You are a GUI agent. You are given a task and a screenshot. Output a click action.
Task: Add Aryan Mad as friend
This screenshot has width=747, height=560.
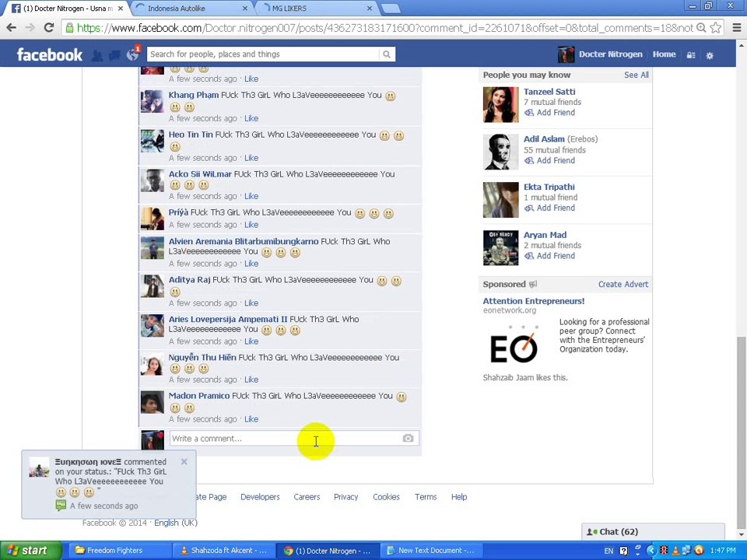pos(550,256)
